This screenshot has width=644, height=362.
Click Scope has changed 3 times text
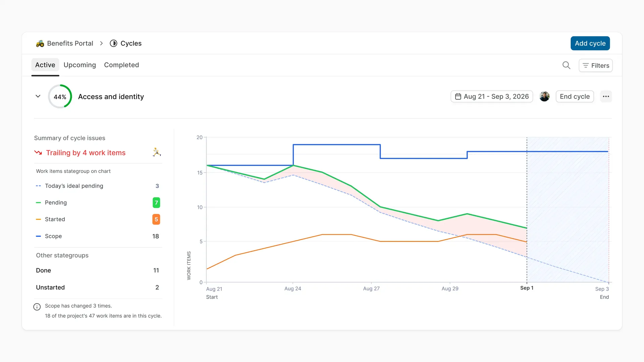[x=78, y=306]
